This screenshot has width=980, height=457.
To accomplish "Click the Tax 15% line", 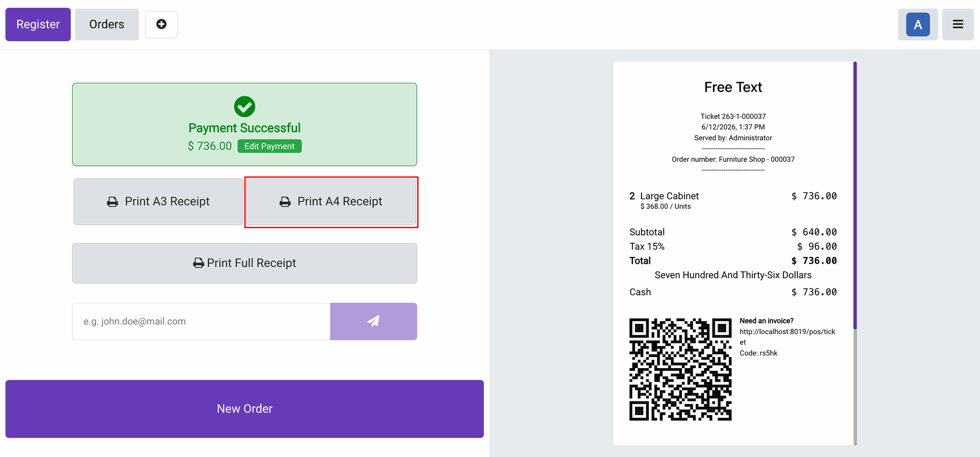I will point(733,247).
